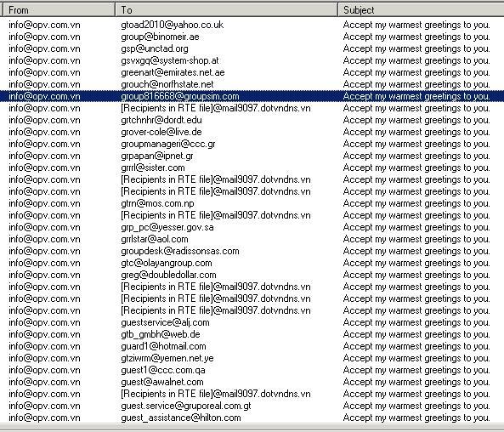Select the guest1@ccc.com.qa email
Viewport: 504px width, 432px height.
tap(252, 370)
